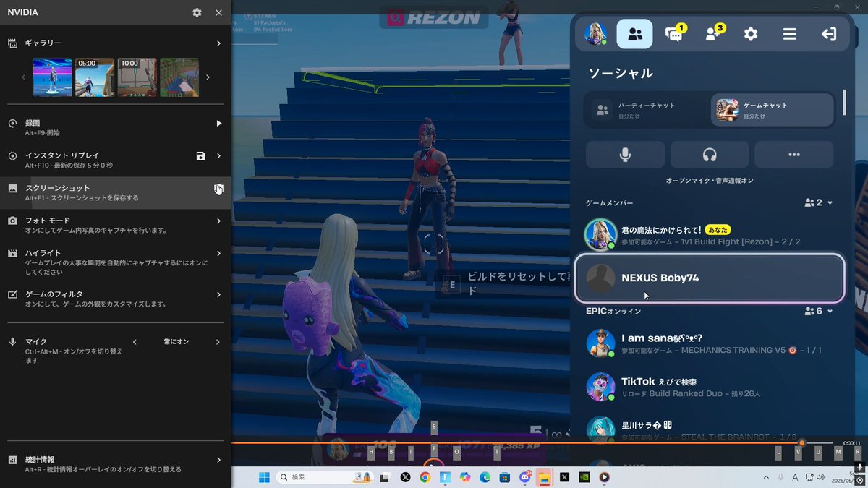Open NVIDIA app from taskbar
The height and width of the screenshot is (488, 868).
point(584,477)
